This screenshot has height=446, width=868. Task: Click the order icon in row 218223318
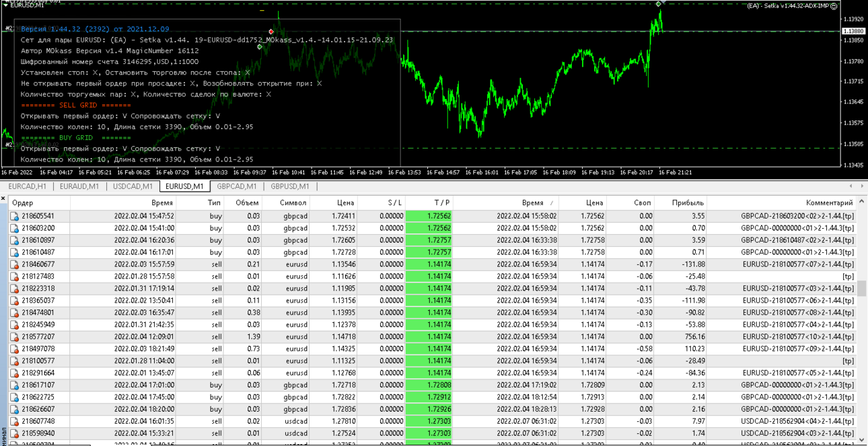[x=14, y=289]
